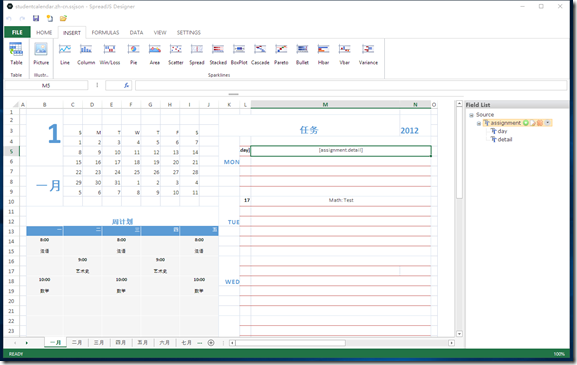Image resolution: width=577 pixels, height=365 pixels.
Task: Select the INSERT ribbon tab
Action: tap(72, 33)
